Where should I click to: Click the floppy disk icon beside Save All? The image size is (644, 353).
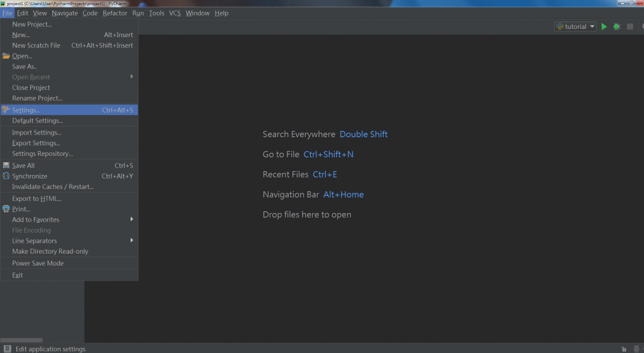(6, 165)
